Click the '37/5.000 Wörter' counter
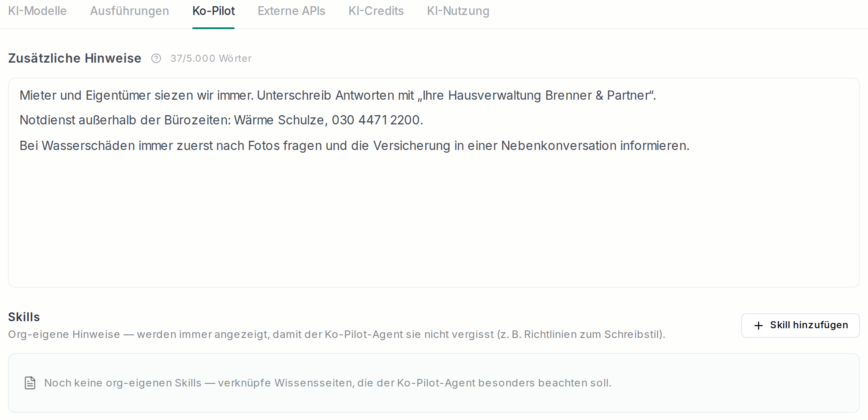This screenshot has height=420, width=868. point(211,58)
